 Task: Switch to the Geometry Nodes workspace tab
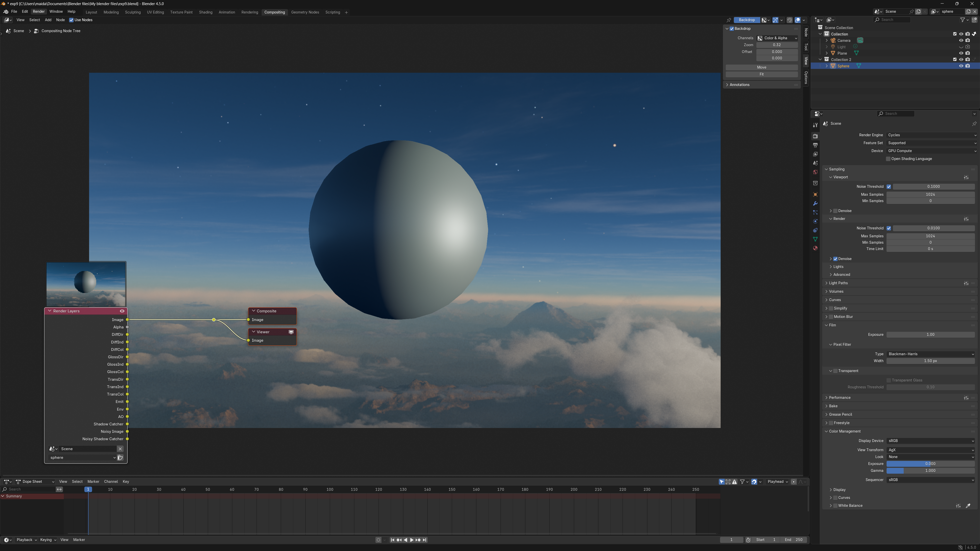[305, 12]
